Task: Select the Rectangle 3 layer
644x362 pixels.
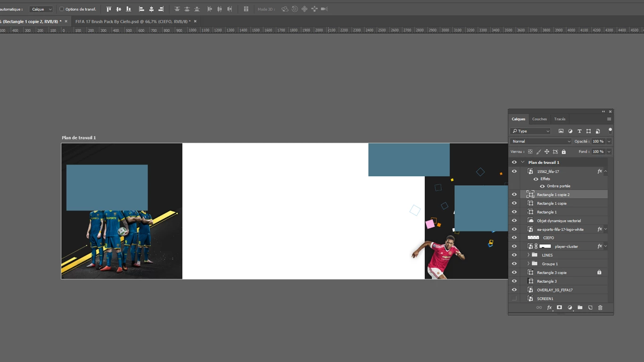Action: point(563,281)
